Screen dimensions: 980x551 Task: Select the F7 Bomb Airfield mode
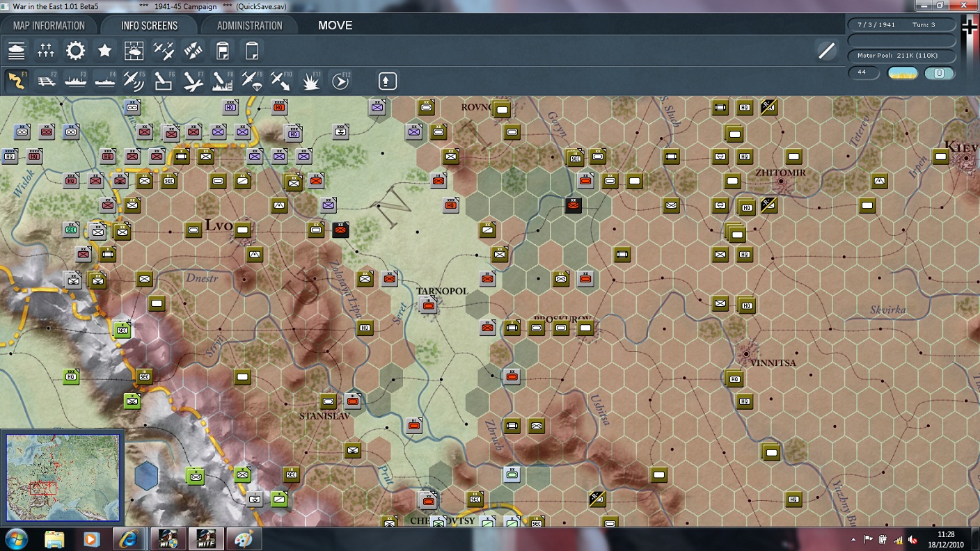(x=193, y=81)
